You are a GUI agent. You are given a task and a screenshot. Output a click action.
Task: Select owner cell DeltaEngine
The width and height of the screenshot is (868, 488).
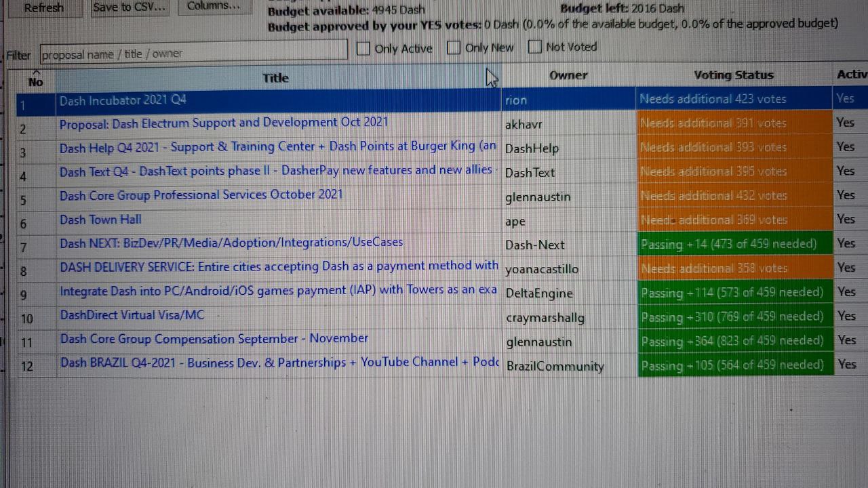568,293
